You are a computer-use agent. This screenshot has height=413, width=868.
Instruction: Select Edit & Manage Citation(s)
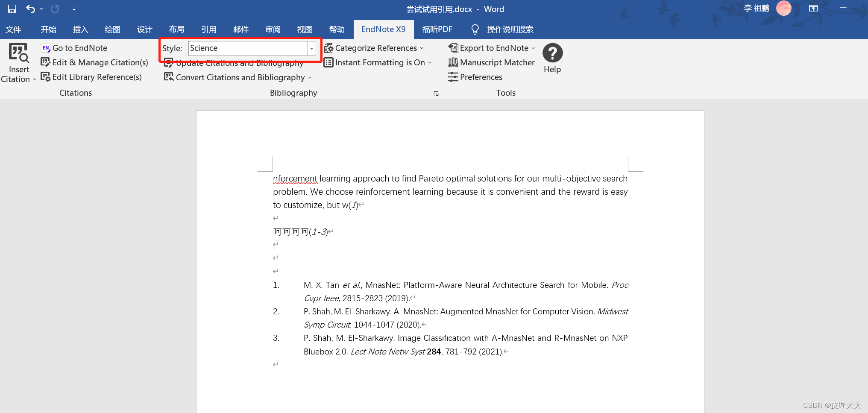tap(94, 62)
